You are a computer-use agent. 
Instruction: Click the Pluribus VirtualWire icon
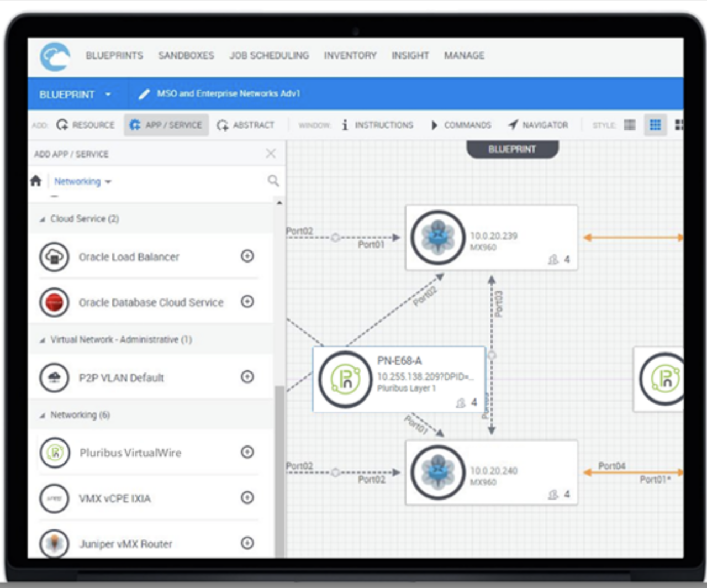(x=54, y=453)
